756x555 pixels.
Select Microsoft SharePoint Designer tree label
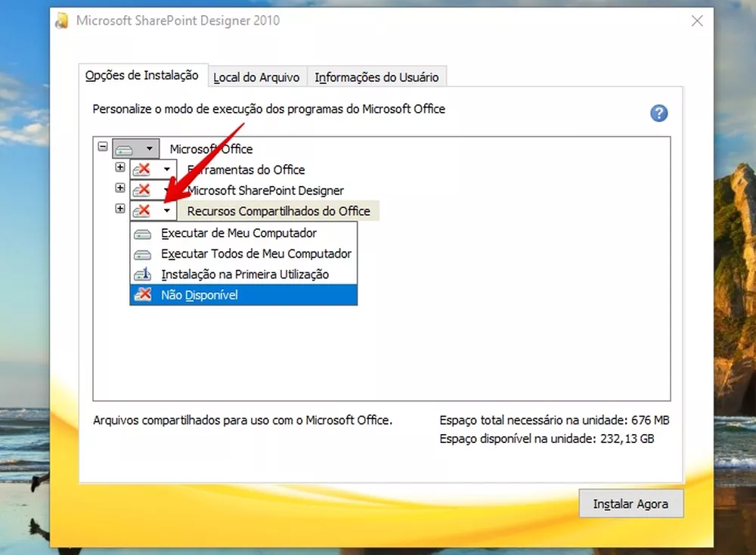click(x=265, y=191)
